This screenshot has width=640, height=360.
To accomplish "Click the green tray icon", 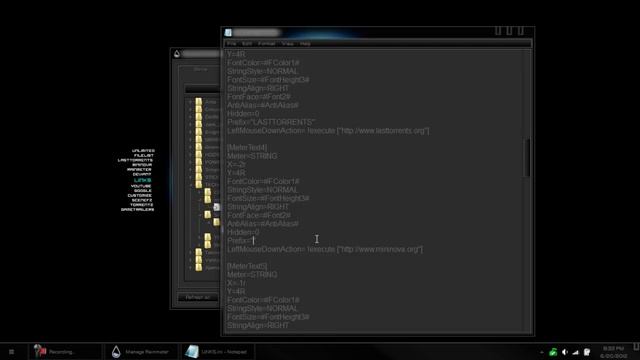I will click(x=553, y=352).
